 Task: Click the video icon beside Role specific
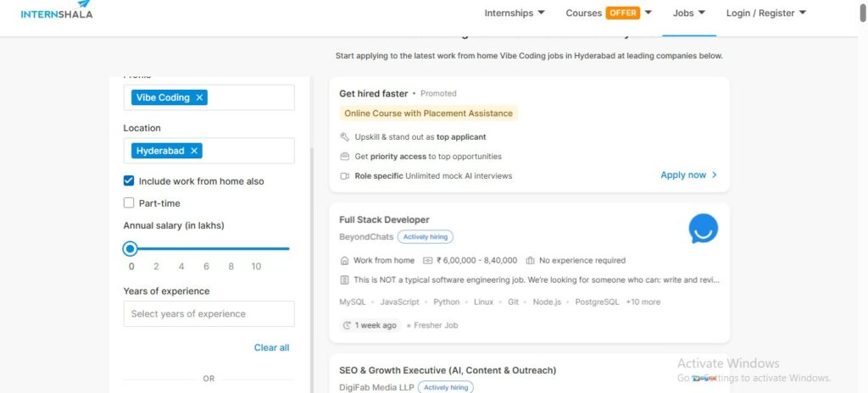pos(344,176)
